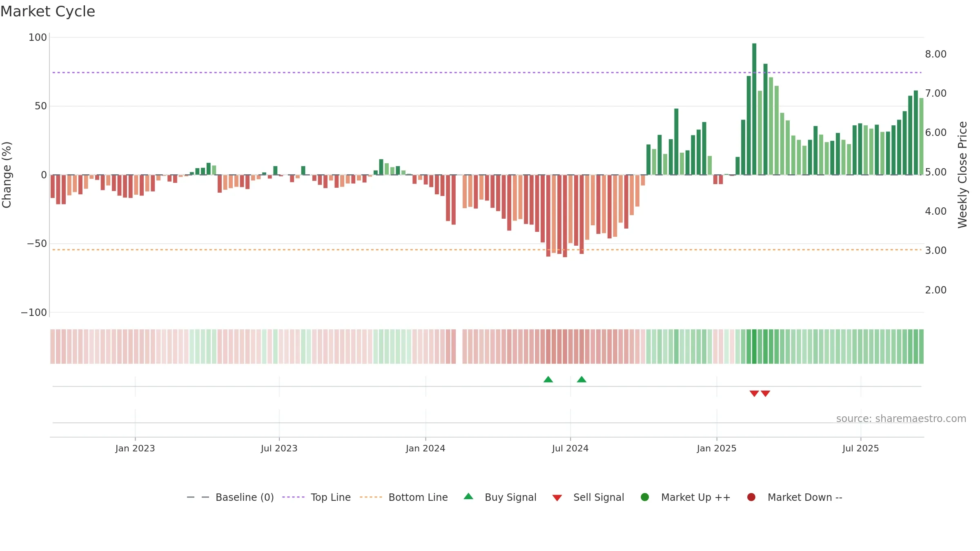The image size is (980, 551).
Task: Toggle the Baseline (0) legend entry
Action: click(230, 497)
